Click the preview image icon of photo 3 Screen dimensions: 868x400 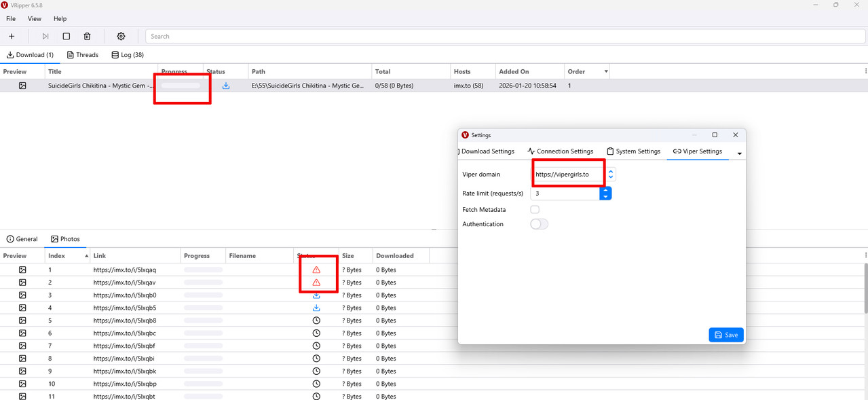[x=22, y=295]
